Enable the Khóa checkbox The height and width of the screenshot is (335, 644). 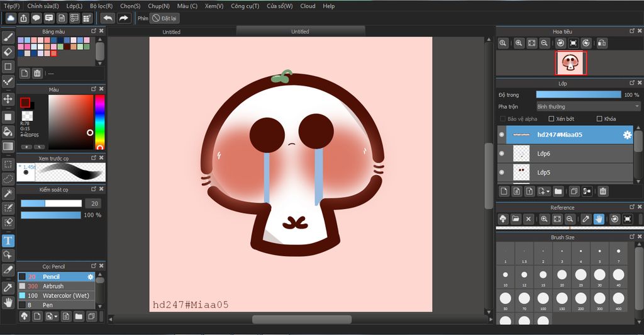click(599, 119)
